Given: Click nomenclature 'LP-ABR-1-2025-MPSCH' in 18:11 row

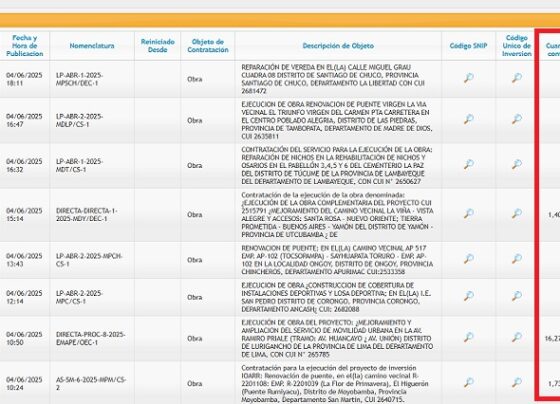Looking at the screenshot, I should (79, 79).
